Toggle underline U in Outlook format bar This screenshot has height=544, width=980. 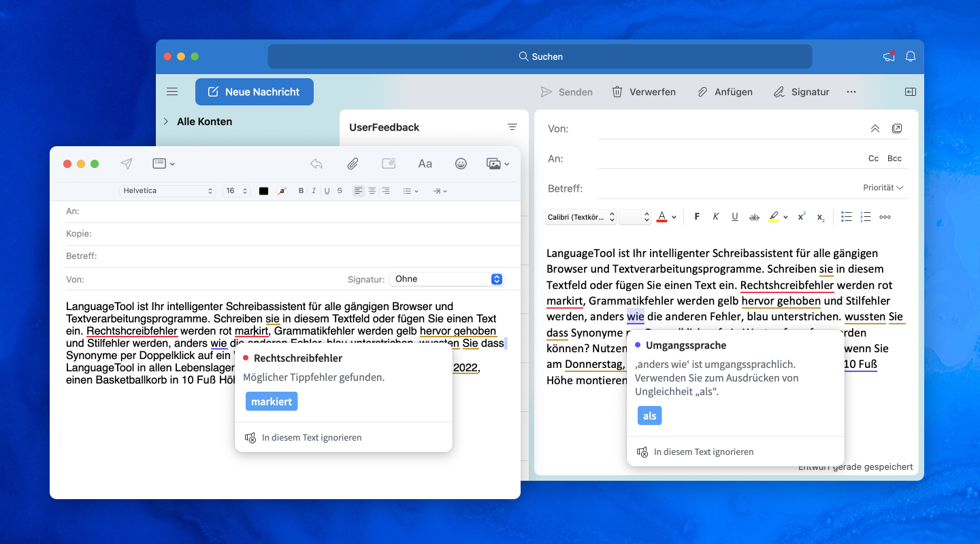pos(735,217)
